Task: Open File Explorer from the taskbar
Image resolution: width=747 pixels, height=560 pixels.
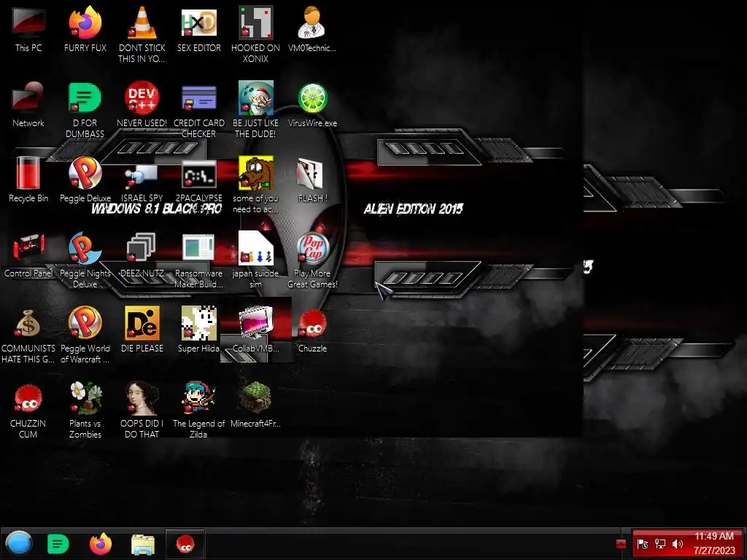Action: point(143,544)
